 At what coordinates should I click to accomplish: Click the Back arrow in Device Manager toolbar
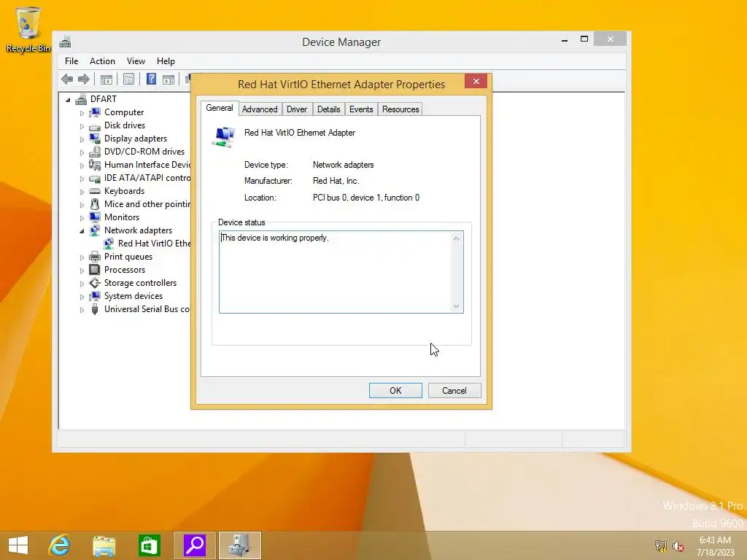point(67,79)
